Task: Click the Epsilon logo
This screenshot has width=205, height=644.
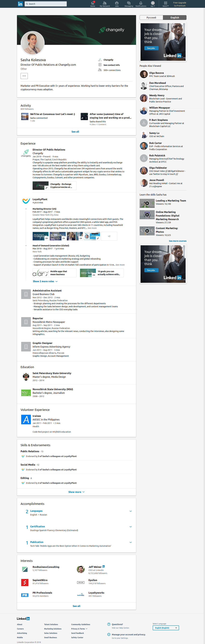Action: [80, 582]
